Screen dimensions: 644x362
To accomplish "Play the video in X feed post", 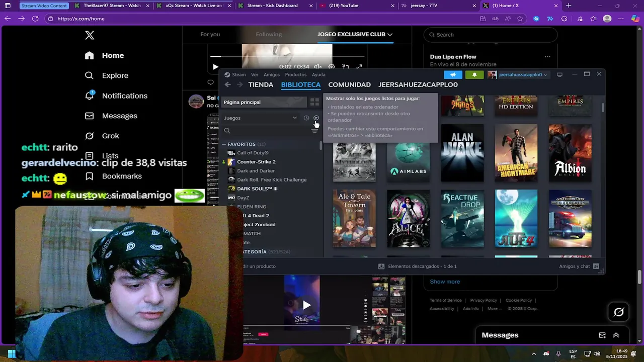I will point(306,305).
